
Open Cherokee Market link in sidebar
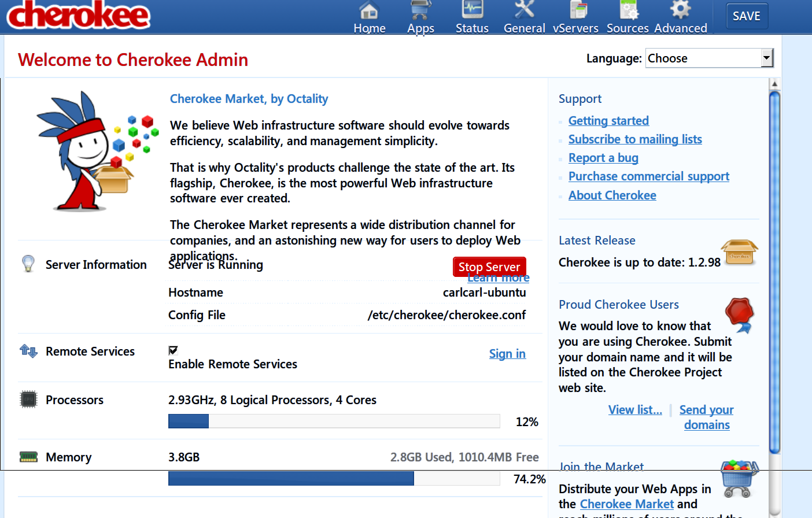627,504
